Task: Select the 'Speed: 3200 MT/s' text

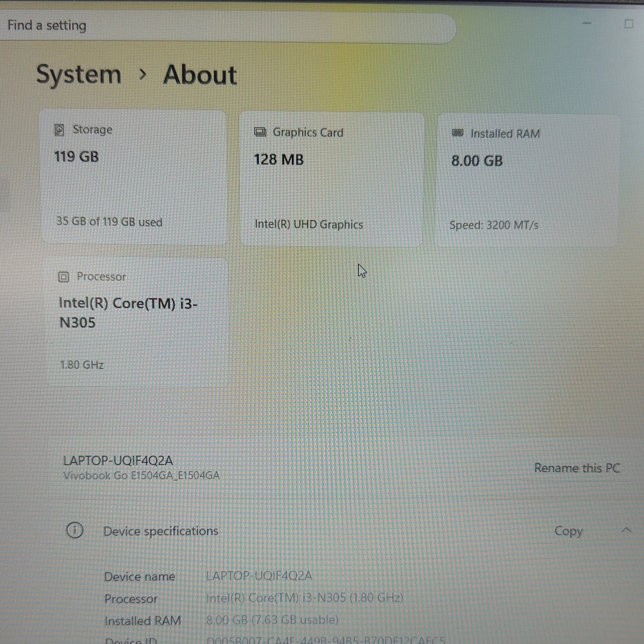Action: pyautogui.click(x=494, y=225)
